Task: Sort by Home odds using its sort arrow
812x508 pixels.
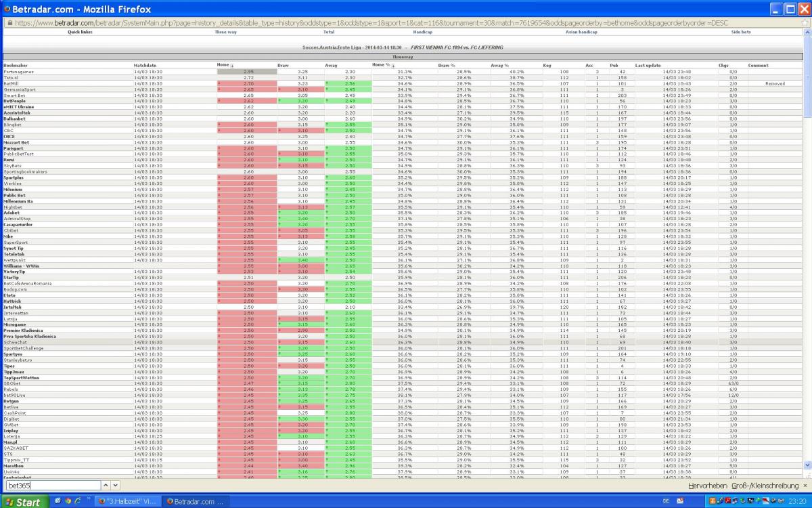Action: click(x=232, y=66)
